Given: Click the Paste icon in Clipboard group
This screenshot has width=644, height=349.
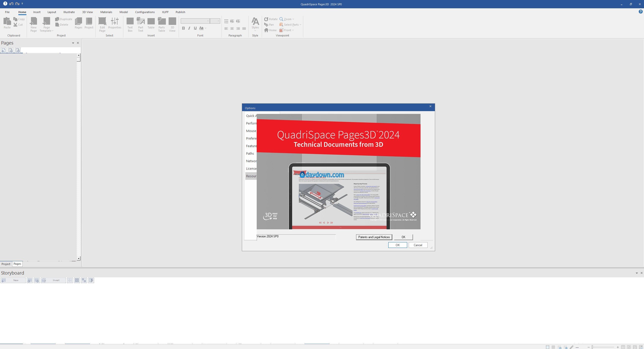Looking at the screenshot, I should pos(7,21).
